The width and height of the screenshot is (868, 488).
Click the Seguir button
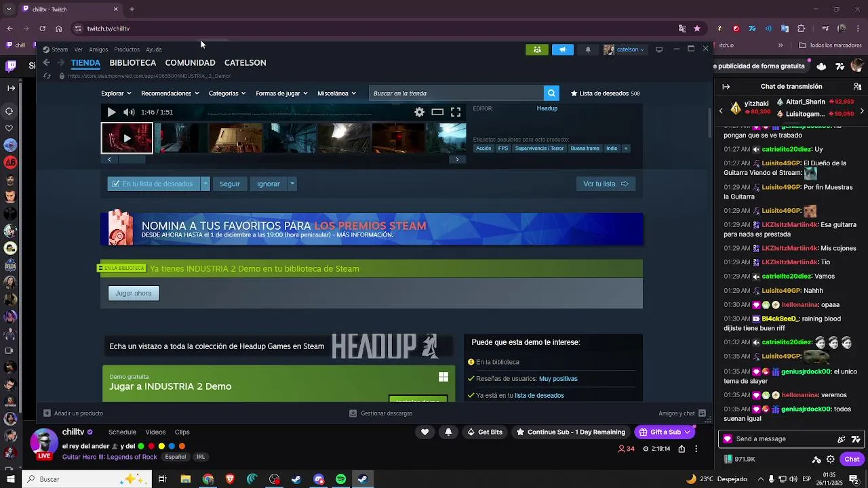click(x=230, y=184)
